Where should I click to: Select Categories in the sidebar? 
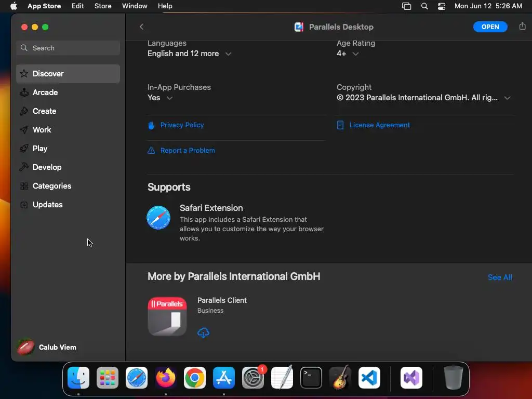pyautogui.click(x=68, y=186)
